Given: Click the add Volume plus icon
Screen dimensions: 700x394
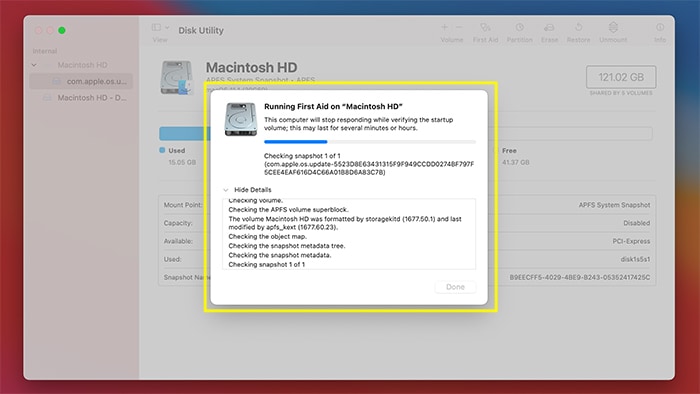Looking at the screenshot, I should point(444,27).
